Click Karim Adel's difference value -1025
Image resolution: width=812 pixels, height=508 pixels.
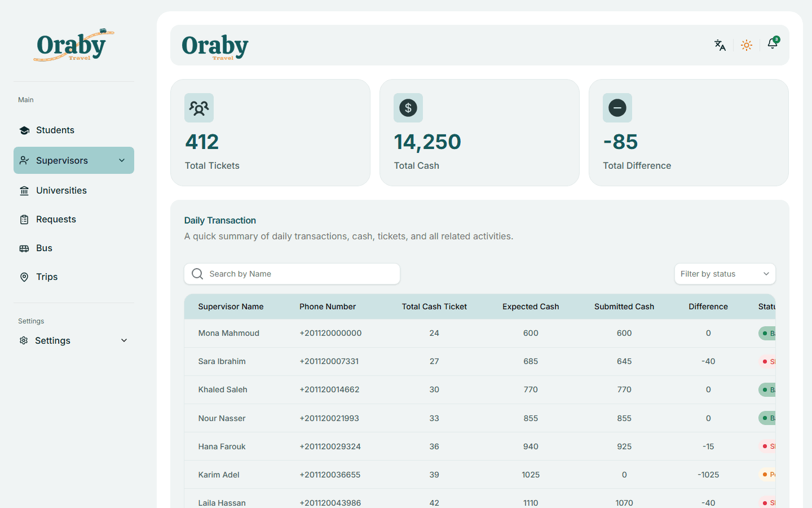point(708,475)
